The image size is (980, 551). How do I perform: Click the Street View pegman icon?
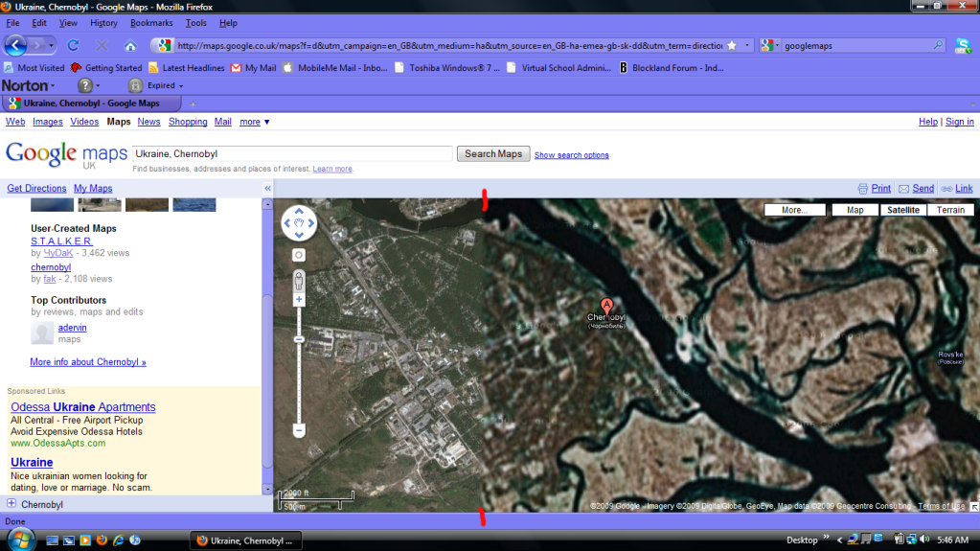tap(299, 280)
